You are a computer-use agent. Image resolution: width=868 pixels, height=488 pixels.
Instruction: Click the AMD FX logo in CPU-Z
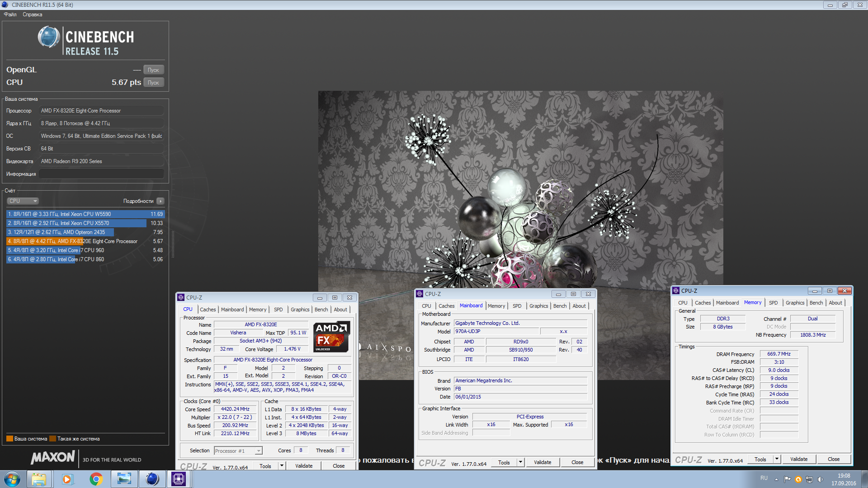331,337
